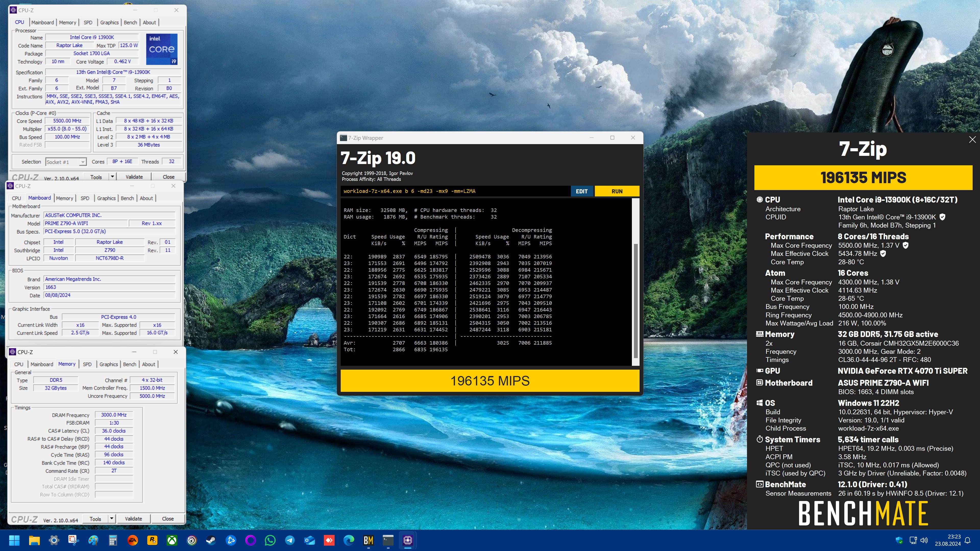Open Windows Security shield in the tray

(899, 540)
